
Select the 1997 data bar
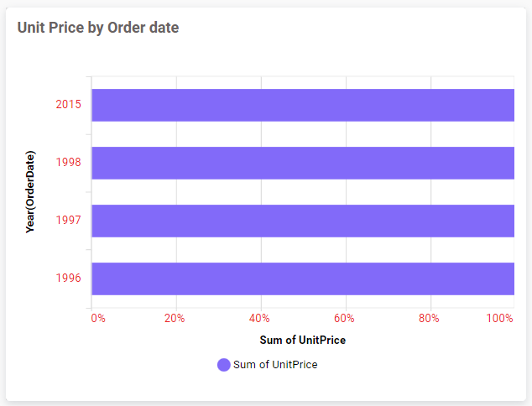pos(302,221)
